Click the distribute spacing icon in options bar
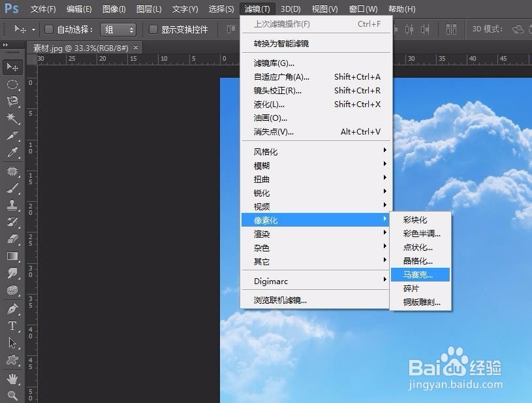 [451, 29]
